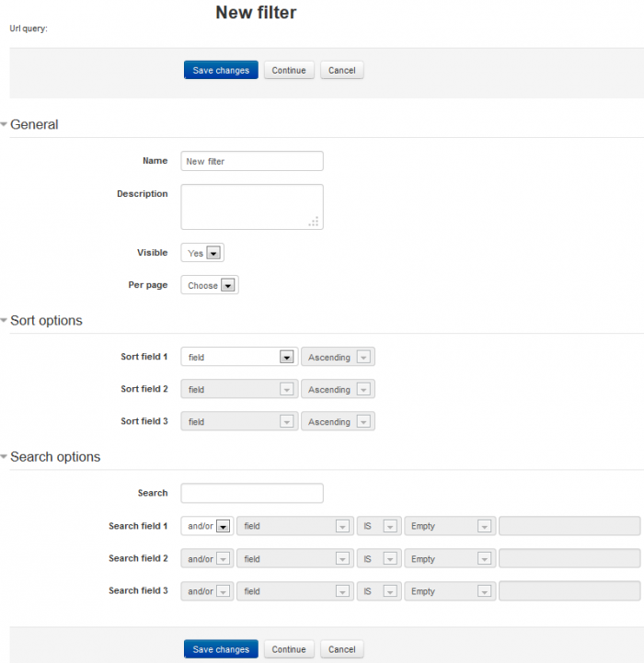Click into the Name text field
Screen dimensions: 644x663
point(252,162)
